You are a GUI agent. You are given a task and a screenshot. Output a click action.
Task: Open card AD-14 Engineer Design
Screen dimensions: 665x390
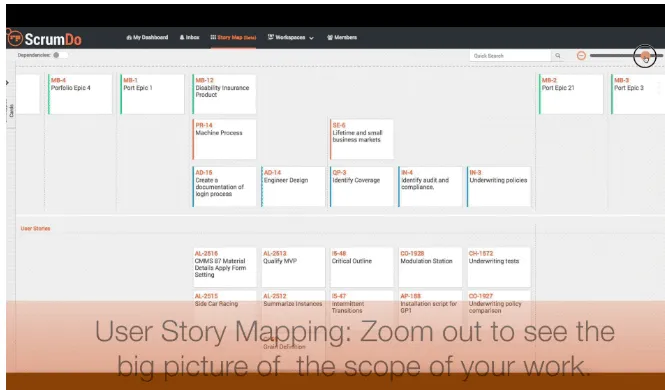pos(293,187)
